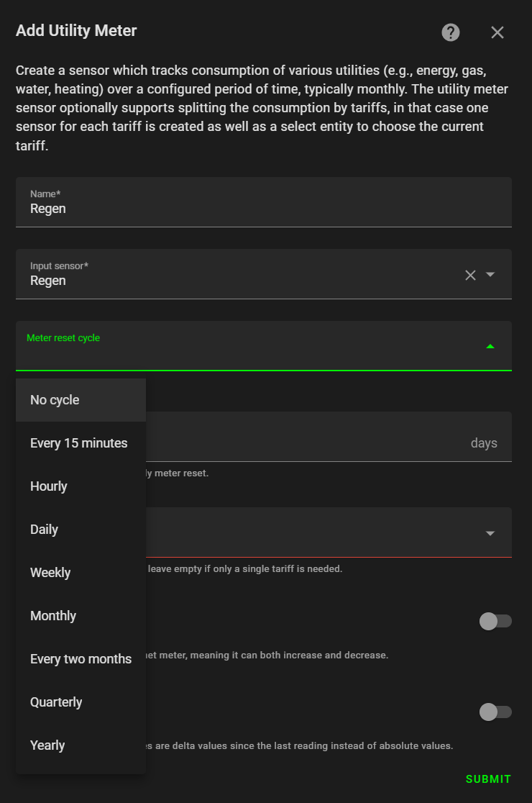
Task: Pick the Daily reset cycle
Action: (81, 530)
